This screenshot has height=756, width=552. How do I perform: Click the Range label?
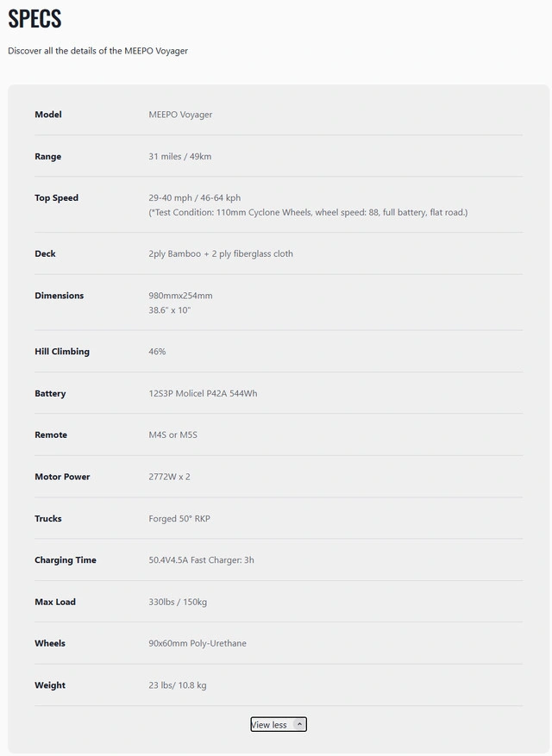pos(47,156)
